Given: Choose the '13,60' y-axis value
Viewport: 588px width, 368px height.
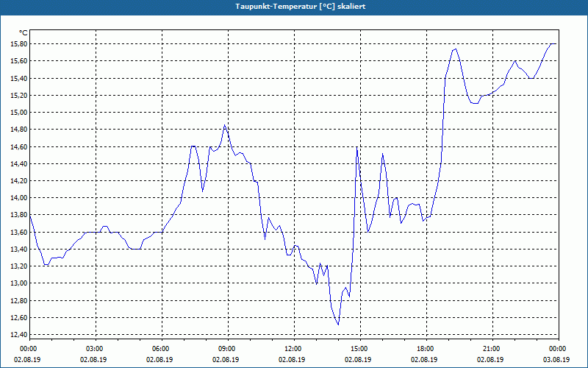Looking at the screenshot, I should click(x=19, y=232).
